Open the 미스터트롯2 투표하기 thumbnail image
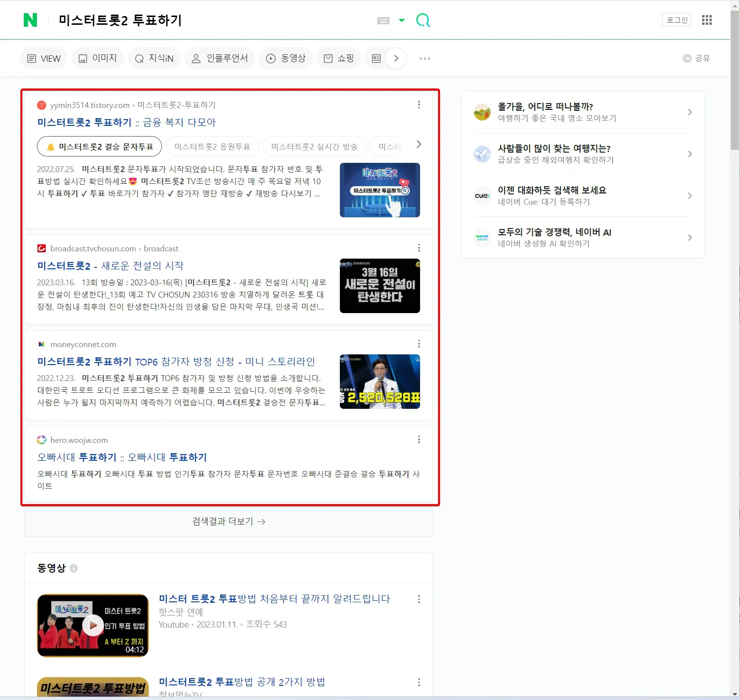This screenshot has width=740, height=700. (x=380, y=190)
